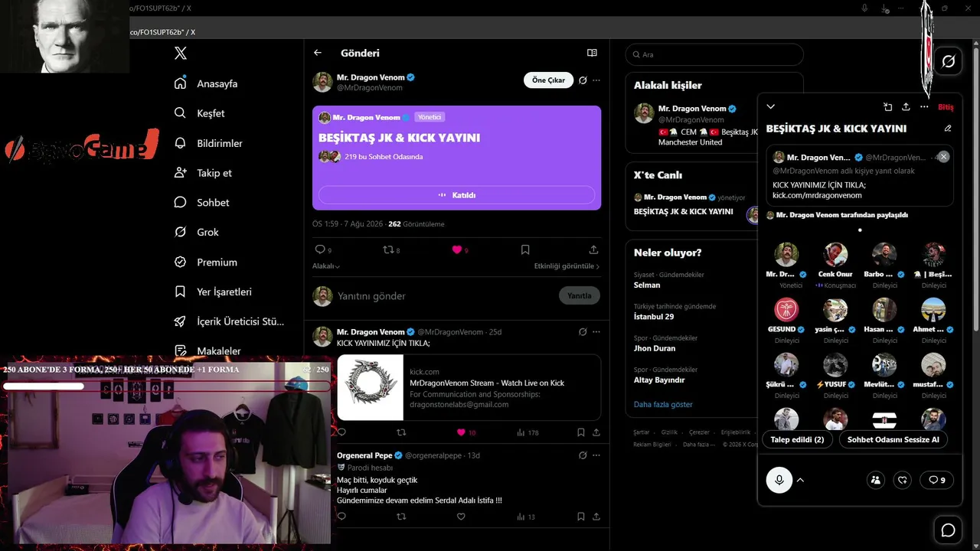The width and height of the screenshot is (980, 551).
Task: Open the X logo home icon
Action: coord(181,54)
